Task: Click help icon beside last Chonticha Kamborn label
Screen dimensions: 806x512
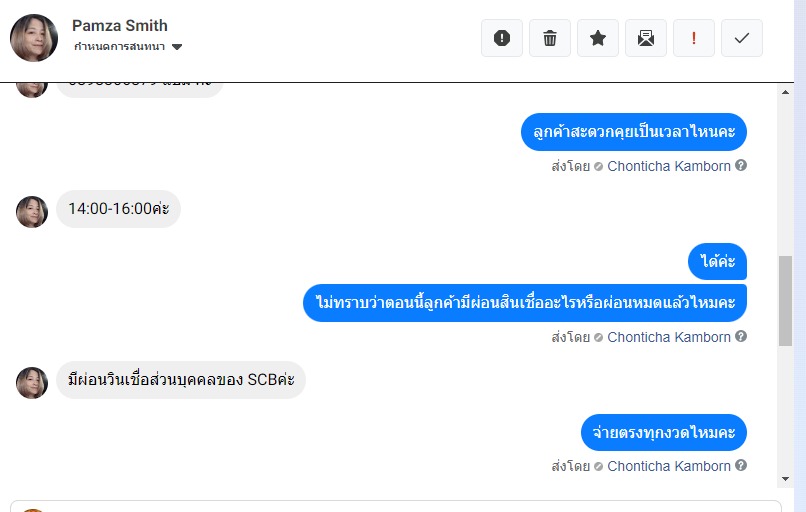Action: [741, 465]
